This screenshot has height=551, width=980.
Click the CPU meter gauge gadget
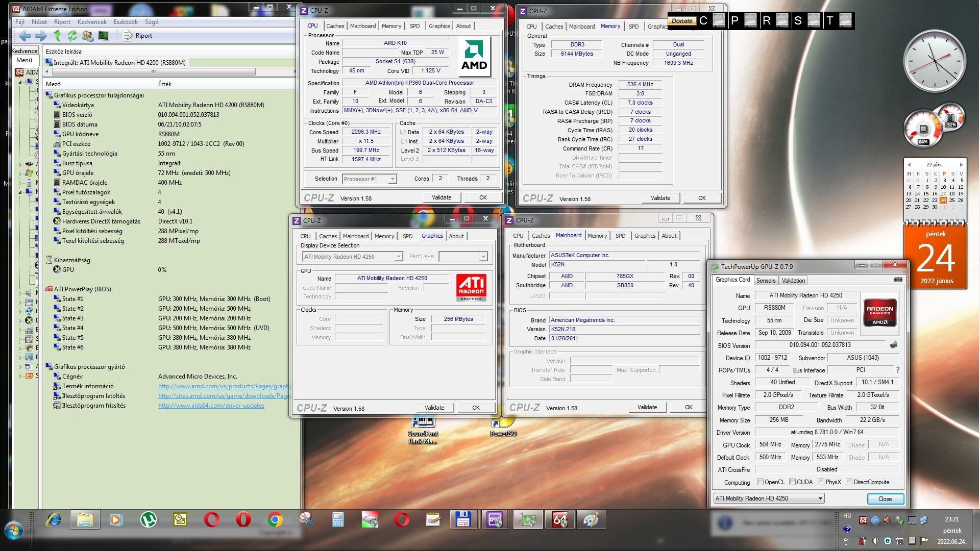(x=923, y=129)
